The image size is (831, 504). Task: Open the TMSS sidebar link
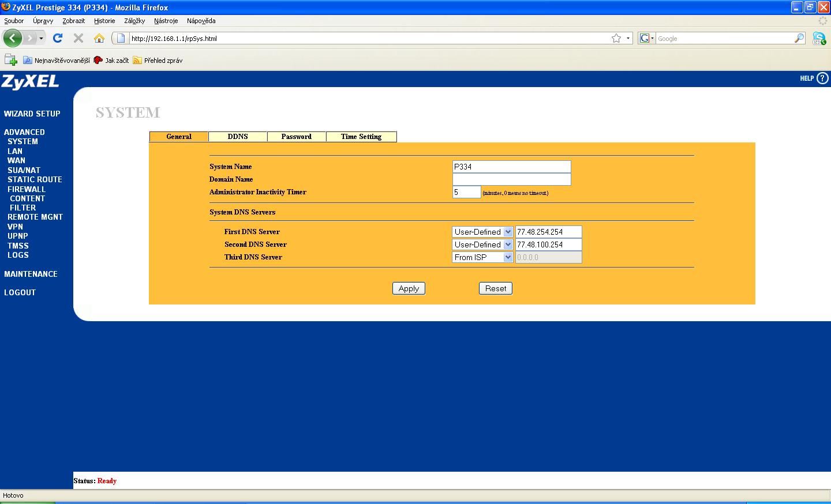(x=18, y=246)
